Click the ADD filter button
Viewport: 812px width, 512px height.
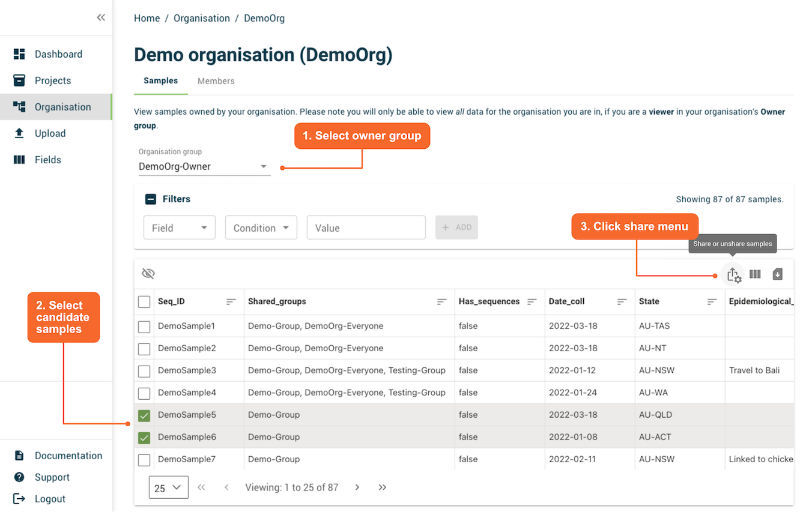tap(456, 227)
